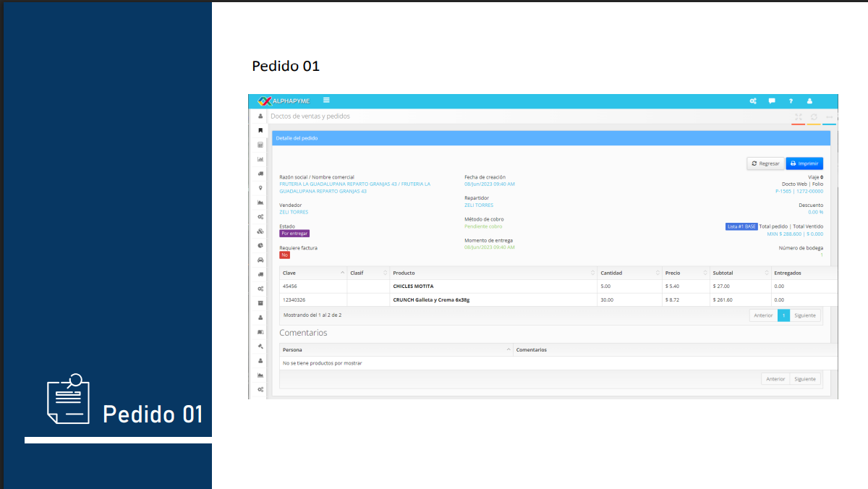This screenshot has height=489, width=868.
Task: Click the blue Imprimir button
Action: point(804,163)
